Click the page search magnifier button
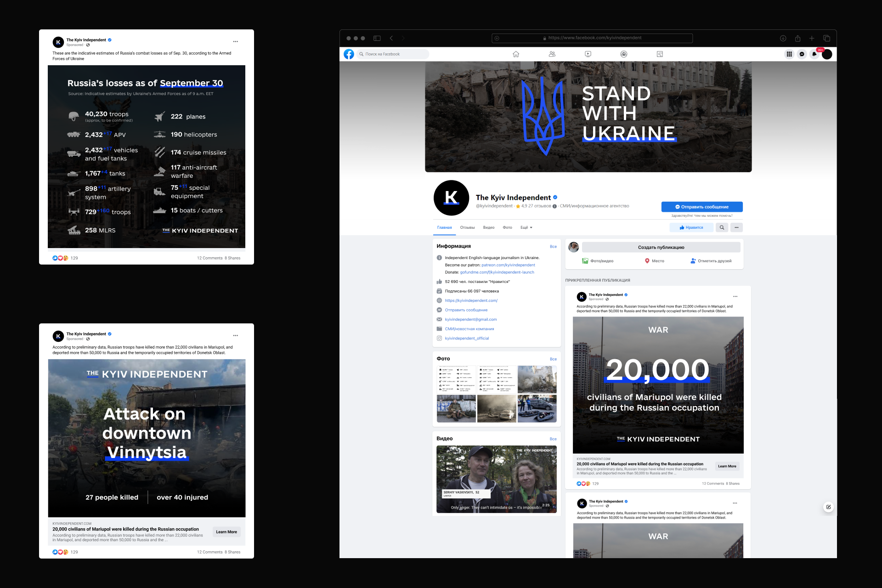This screenshot has width=882, height=588. pyautogui.click(x=722, y=227)
